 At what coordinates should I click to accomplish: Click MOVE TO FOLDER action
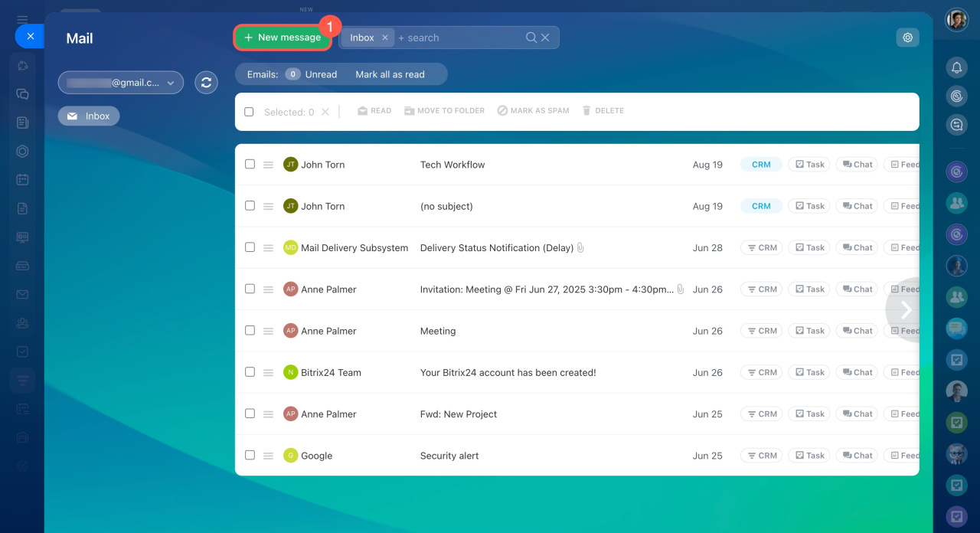pos(445,111)
